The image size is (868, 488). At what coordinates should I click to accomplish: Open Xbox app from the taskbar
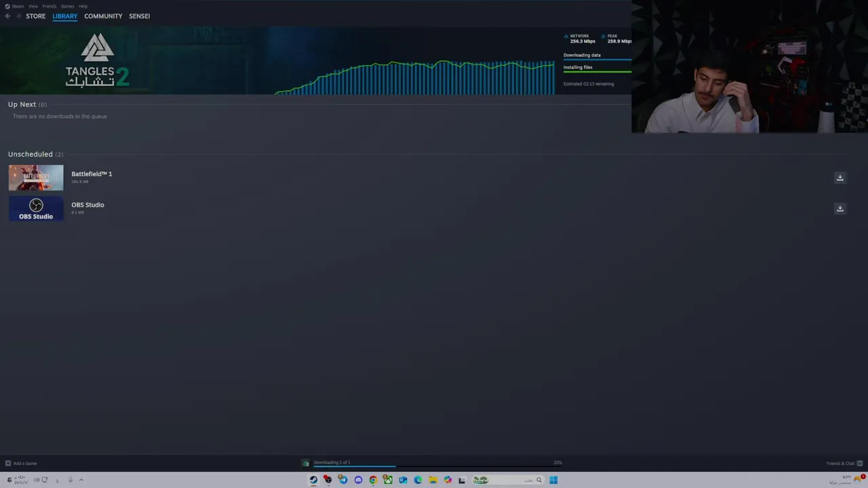[x=388, y=480]
